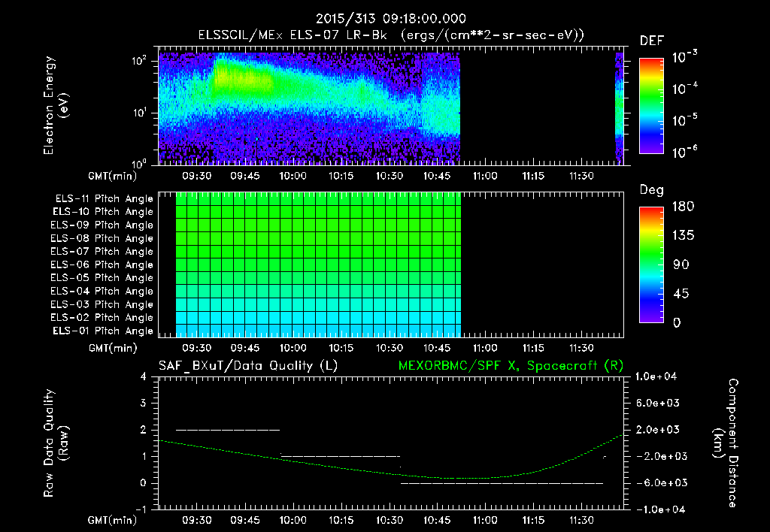Click the 180 value on Deg scale

tap(683, 206)
